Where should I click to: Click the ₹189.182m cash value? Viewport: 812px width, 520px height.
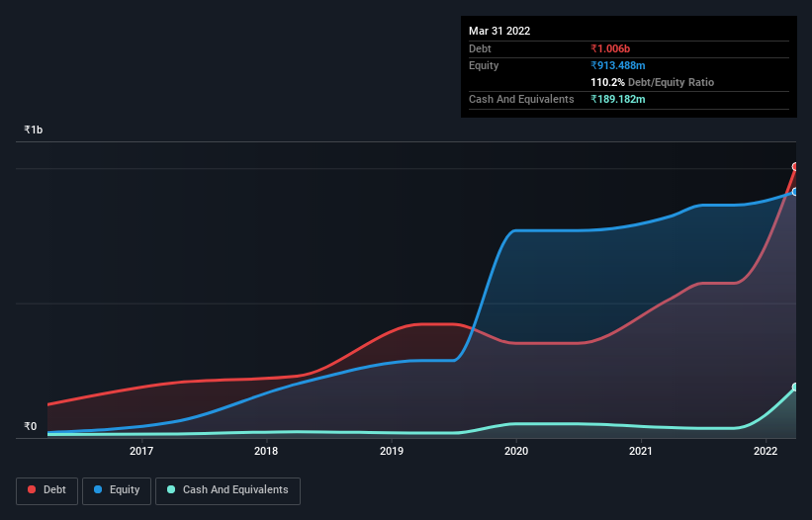point(618,99)
